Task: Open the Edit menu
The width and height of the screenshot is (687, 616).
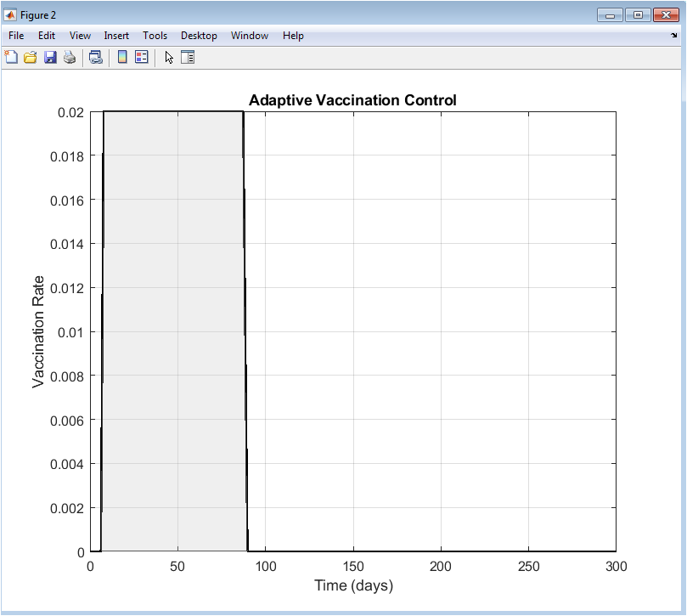Action: click(47, 36)
